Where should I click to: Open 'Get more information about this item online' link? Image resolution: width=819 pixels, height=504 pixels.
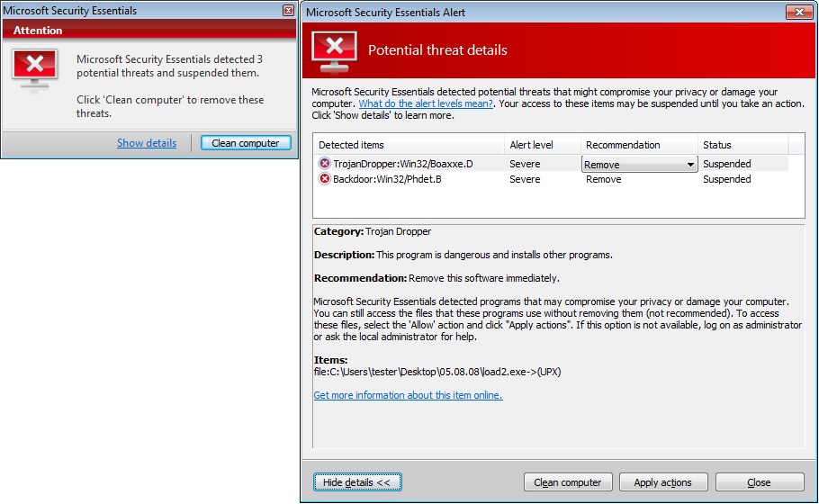pyautogui.click(x=408, y=395)
